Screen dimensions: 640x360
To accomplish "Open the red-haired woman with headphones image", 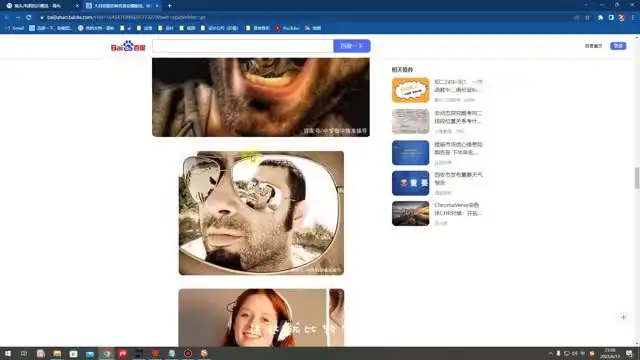I will [x=261, y=318].
